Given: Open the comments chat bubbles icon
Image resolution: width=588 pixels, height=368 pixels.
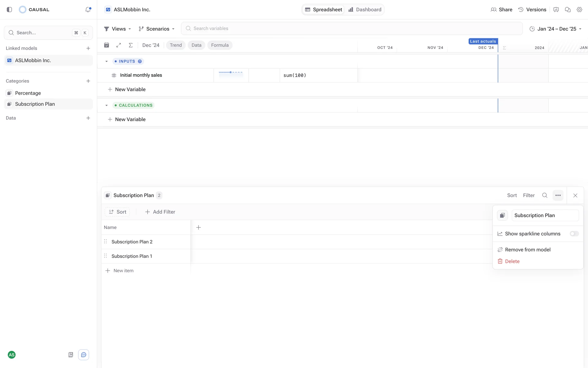Looking at the screenshot, I should (x=567, y=10).
